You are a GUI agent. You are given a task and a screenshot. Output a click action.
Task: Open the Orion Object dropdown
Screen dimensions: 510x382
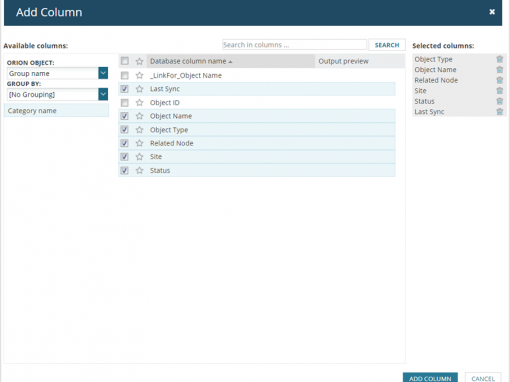tap(103, 73)
